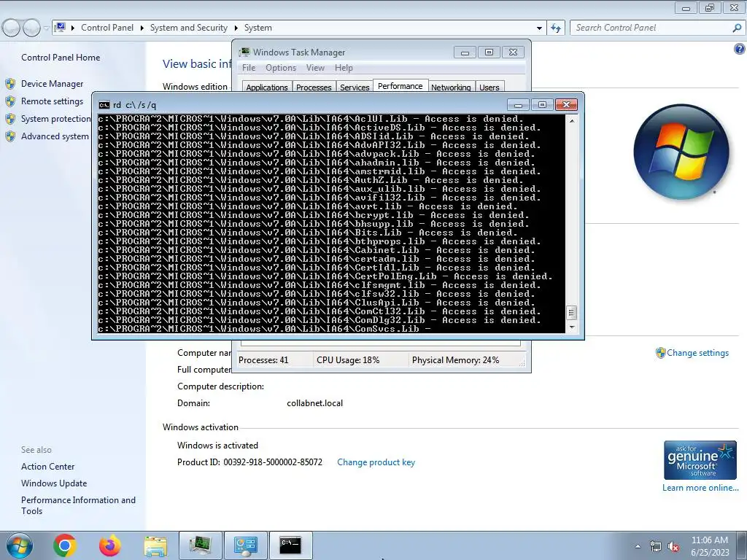747x560 pixels.
Task: Navigate to System and Security breadcrumb
Action: point(189,28)
